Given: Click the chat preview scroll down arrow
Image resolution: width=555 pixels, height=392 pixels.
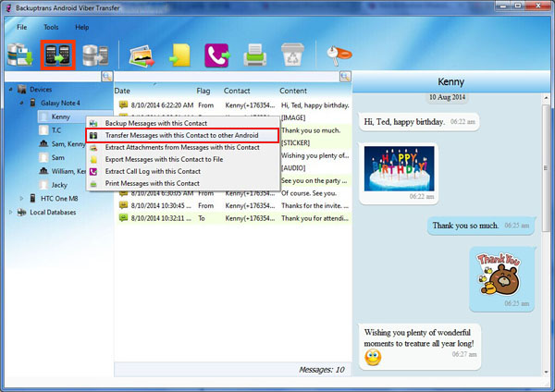Looking at the screenshot, I should [x=546, y=372].
